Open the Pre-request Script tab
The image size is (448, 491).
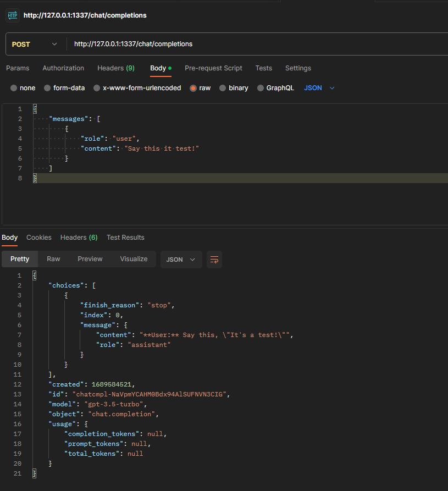[x=213, y=68]
